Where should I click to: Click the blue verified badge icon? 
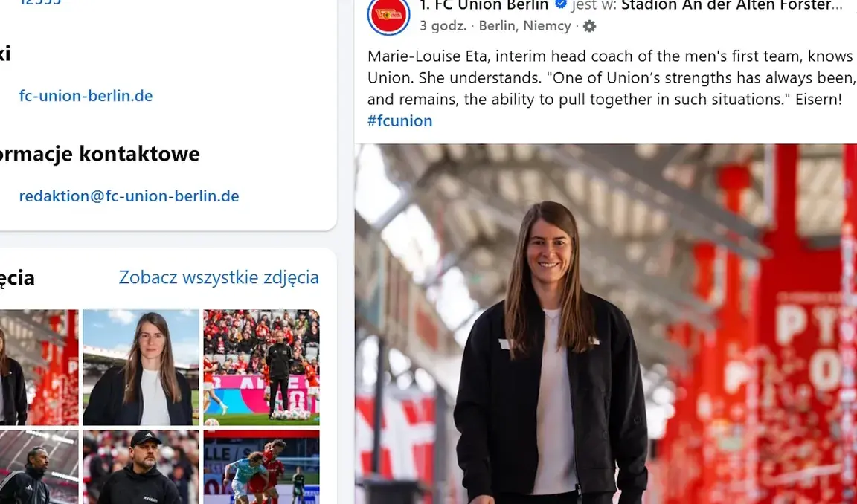pyautogui.click(x=560, y=5)
